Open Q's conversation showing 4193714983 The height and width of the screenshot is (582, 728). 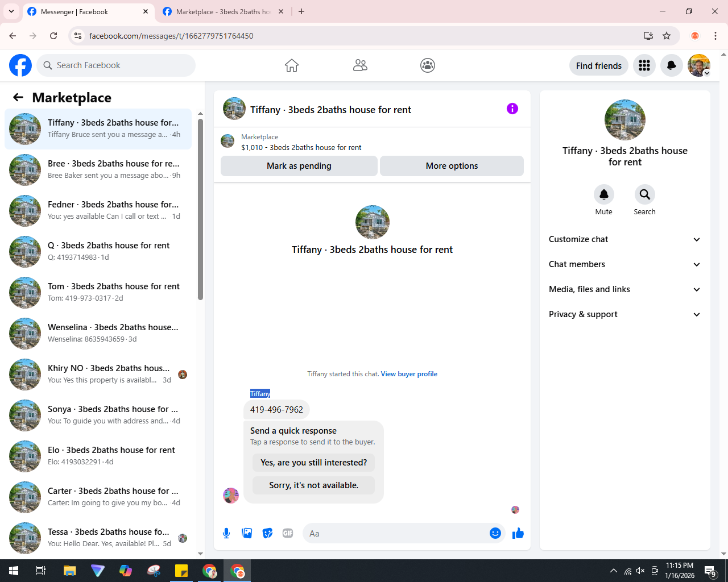pyautogui.click(x=98, y=252)
